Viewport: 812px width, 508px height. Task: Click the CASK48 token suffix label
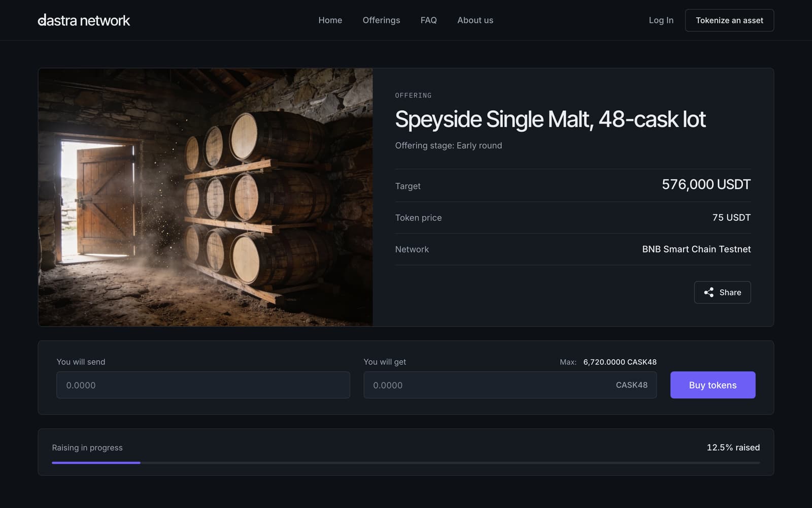tap(631, 385)
